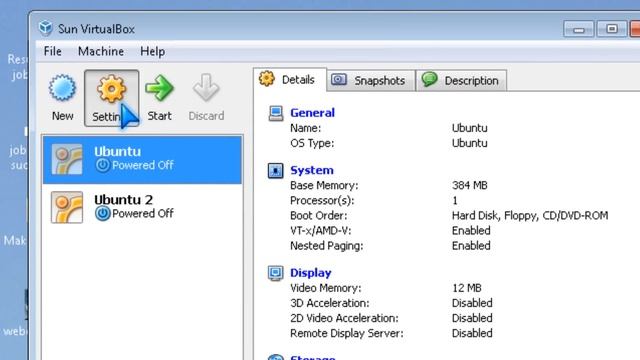
Task: Click the 12 MB video memory value
Action: coord(467,288)
